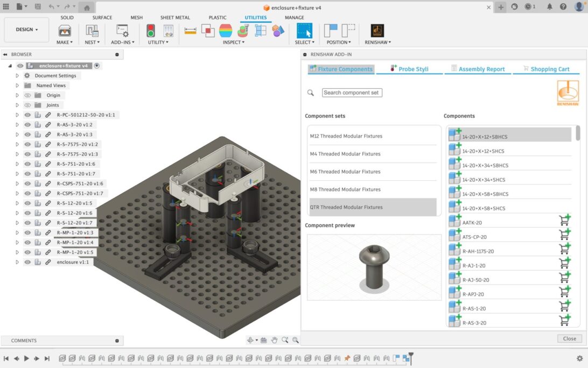Select the Measure tool in Inspect group
The width and height of the screenshot is (588, 368).
[x=191, y=31]
